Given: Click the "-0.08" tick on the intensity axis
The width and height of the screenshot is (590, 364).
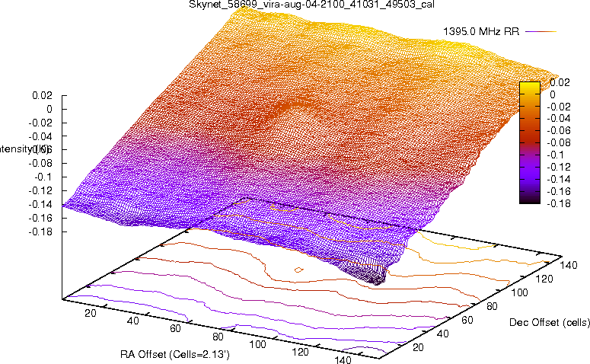Looking at the screenshot, I should (x=40, y=164).
